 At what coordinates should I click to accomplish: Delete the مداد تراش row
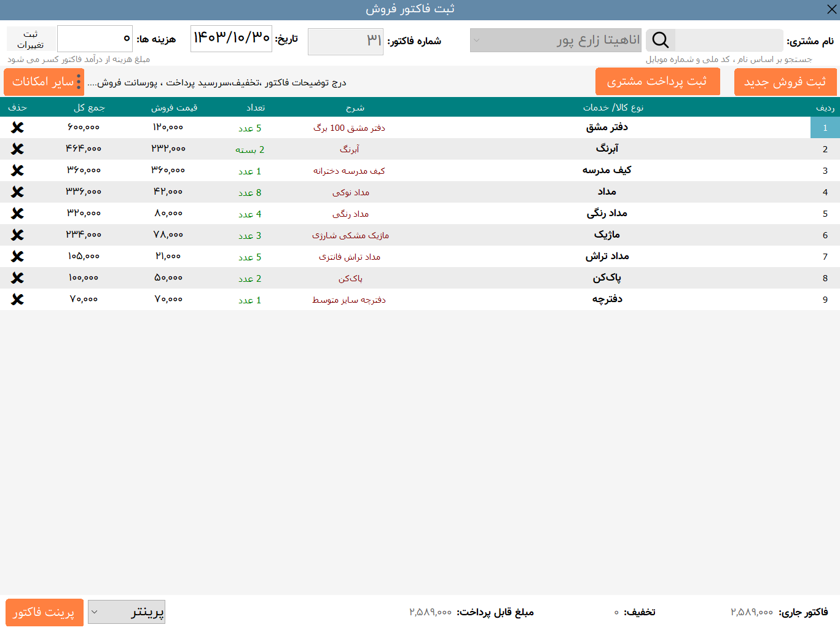[17, 256]
